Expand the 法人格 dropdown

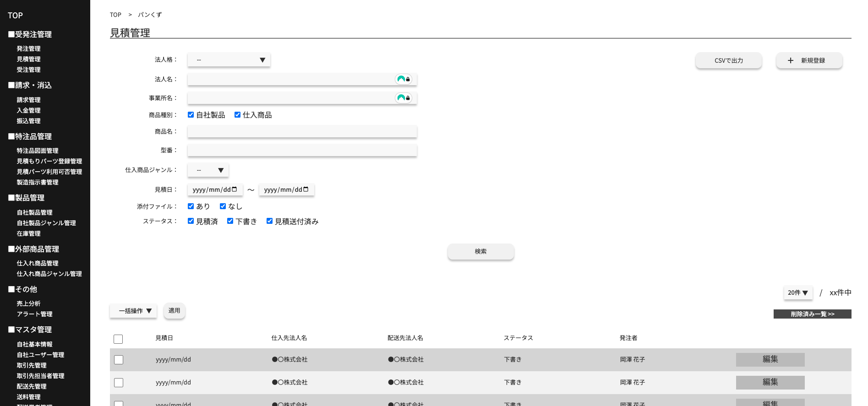[x=229, y=60]
